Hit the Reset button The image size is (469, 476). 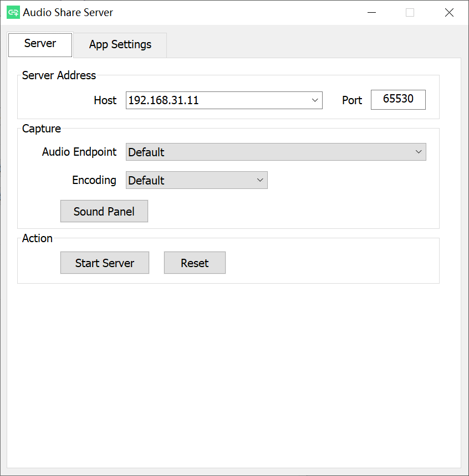click(x=195, y=263)
